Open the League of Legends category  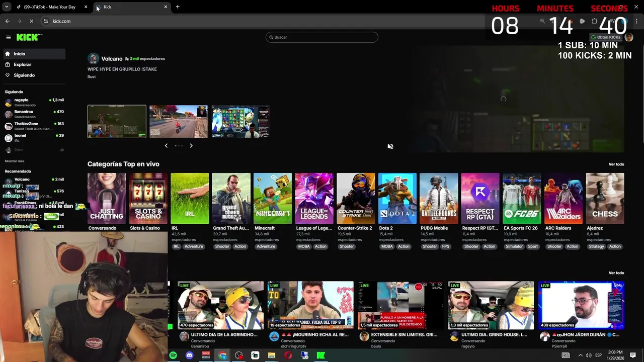point(314,199)
